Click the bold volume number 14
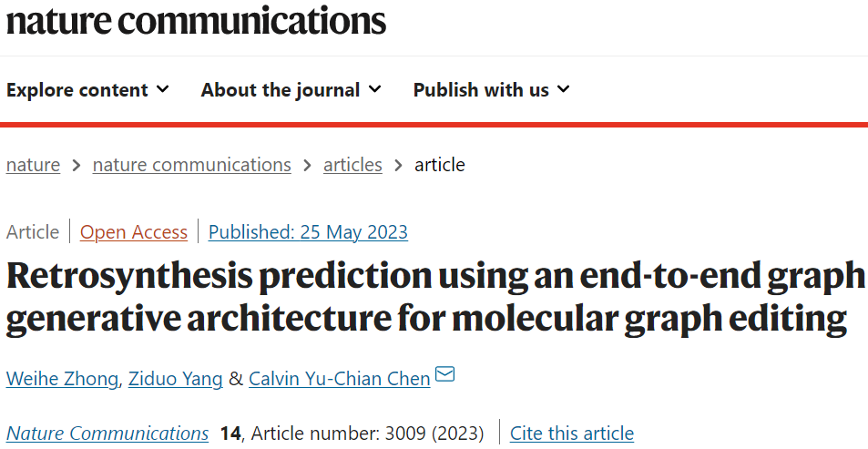Viewport: 868px width, 449px height. pos(230,434)
